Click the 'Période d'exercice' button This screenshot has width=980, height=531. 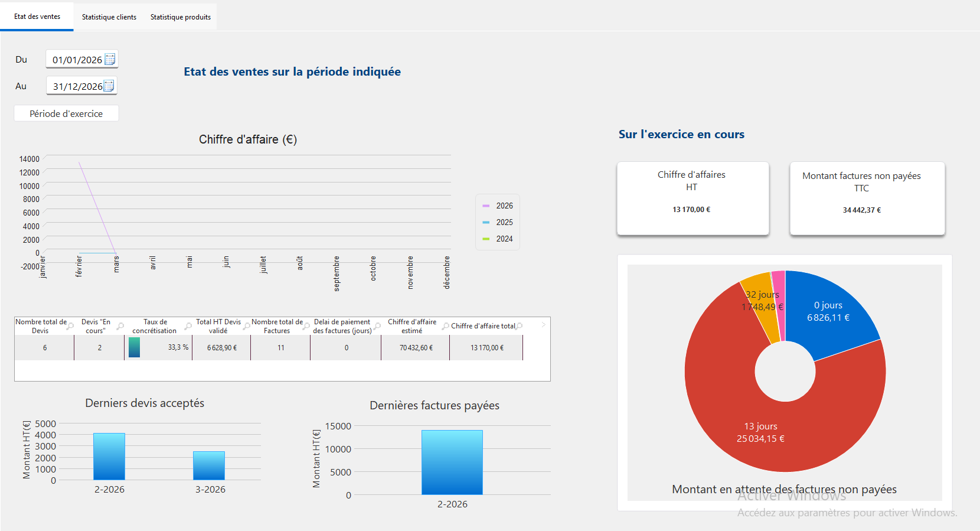(66, 113)
